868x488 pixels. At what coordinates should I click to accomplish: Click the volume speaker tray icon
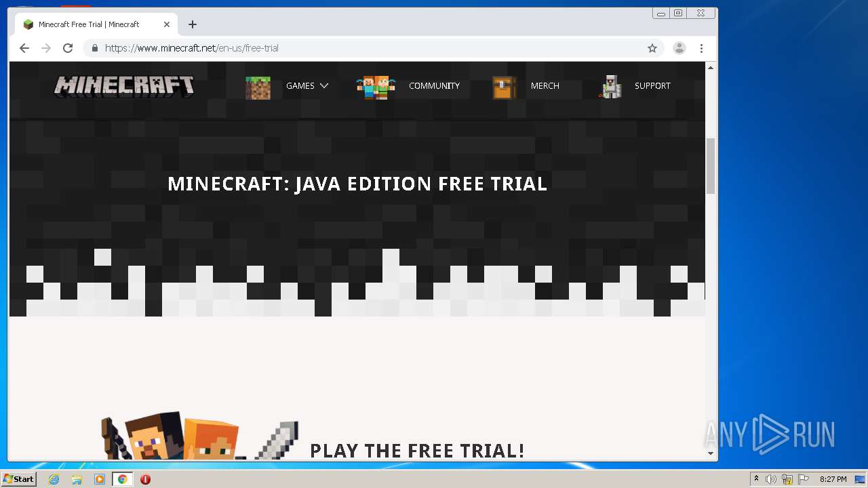pyautogui.click(x=771, y=479)
